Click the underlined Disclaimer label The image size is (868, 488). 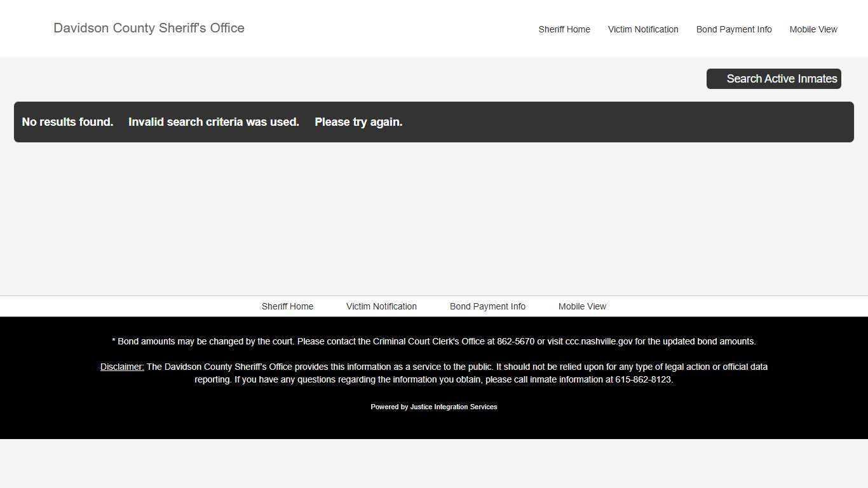(121, 367)
